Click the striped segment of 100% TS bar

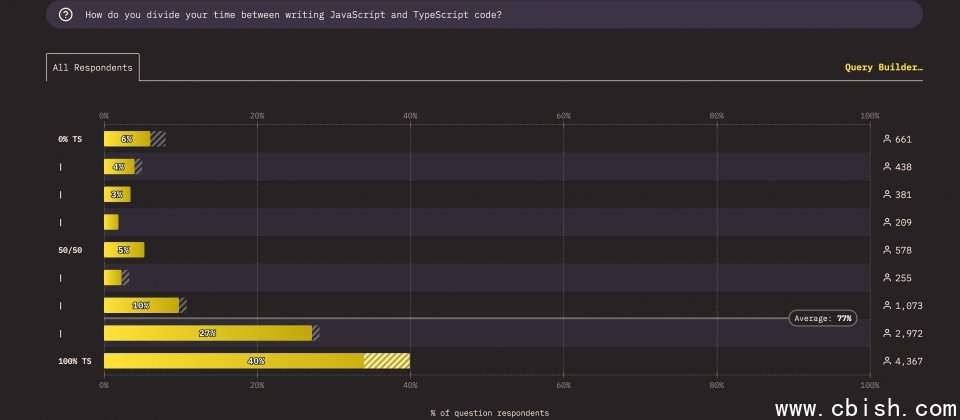387,361
